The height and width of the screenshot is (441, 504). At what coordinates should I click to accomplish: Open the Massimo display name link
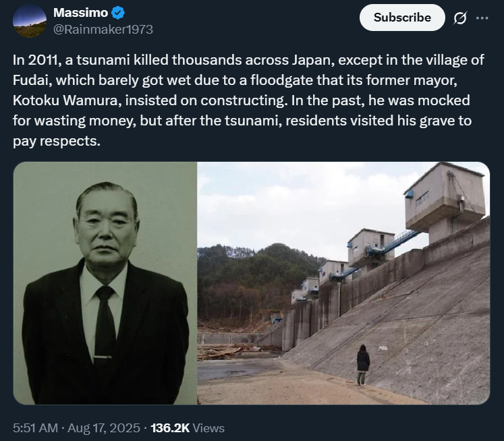(x=81, y=13)
